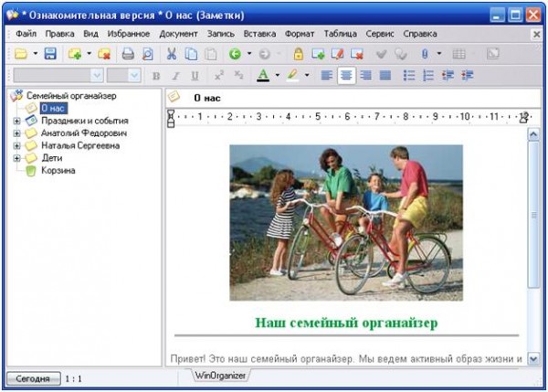Open the font name combo box
This screenshot has width=548, height=392.
pyautogui.click(x=58, y=75)
